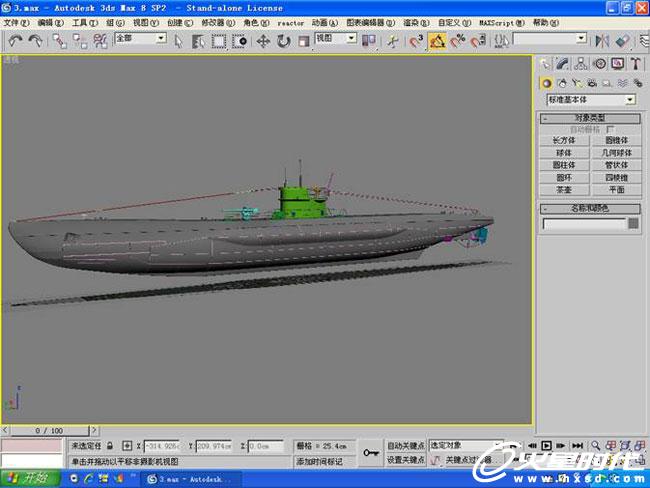Viewport: 650px width, 488px height.
Task: Click the 0 / 100 time slider
Action: (49, 430)
